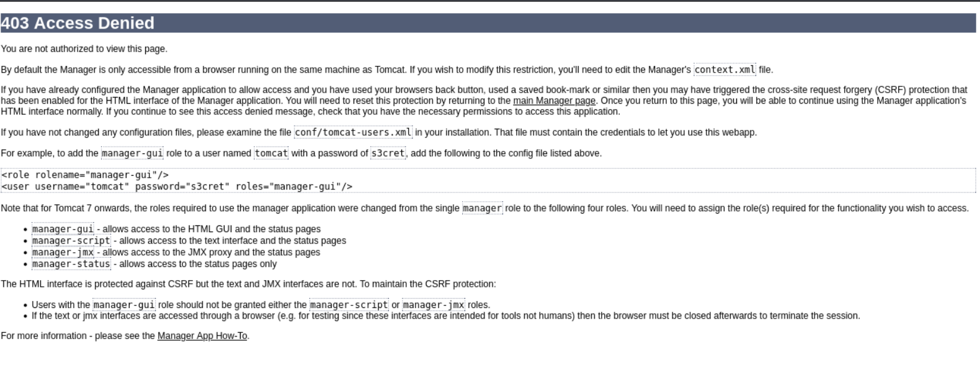
Task: Click the single manager role code word
Action: pyautogui.click(x=482, y=208)
